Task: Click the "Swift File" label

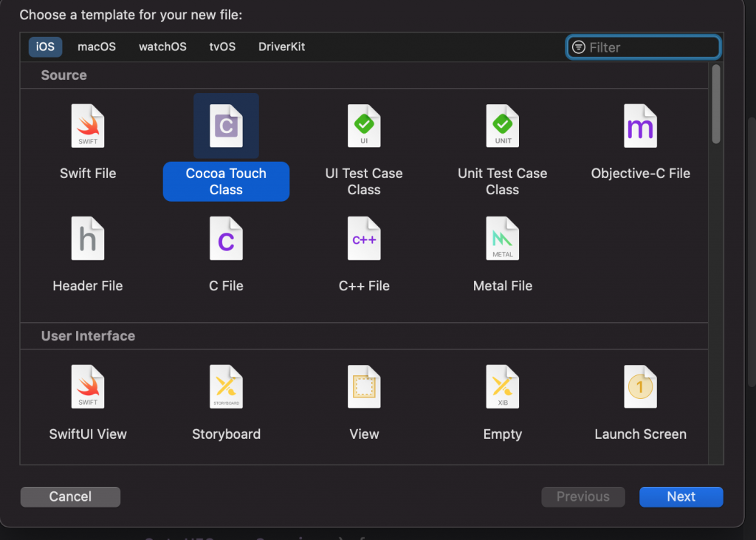Action: 88,174
